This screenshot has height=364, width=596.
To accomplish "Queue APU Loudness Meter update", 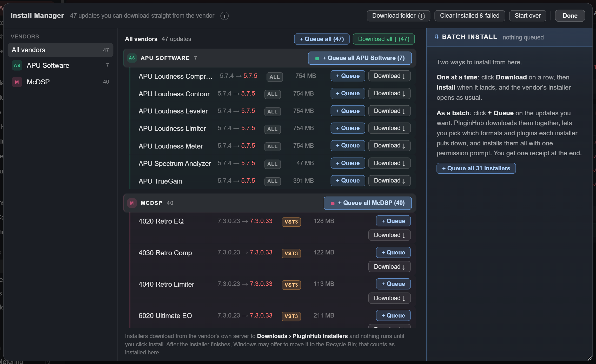I will click(x=348, y=146).
